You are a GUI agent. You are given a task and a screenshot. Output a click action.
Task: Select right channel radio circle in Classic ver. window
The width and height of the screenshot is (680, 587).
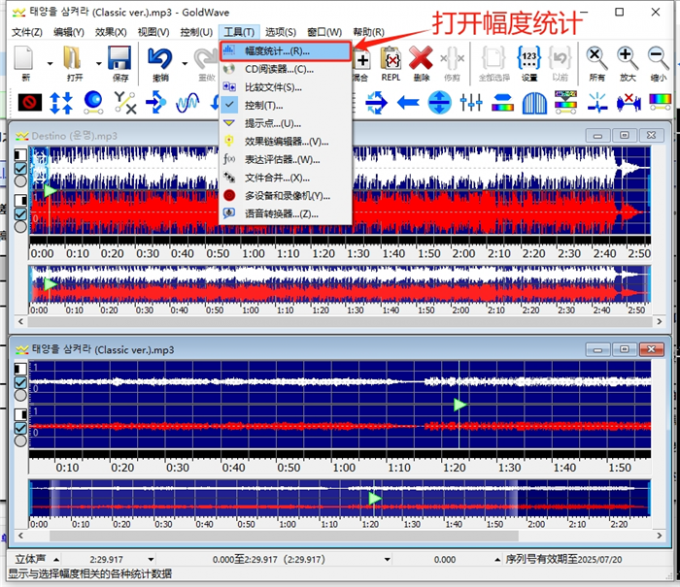point(20,441)
